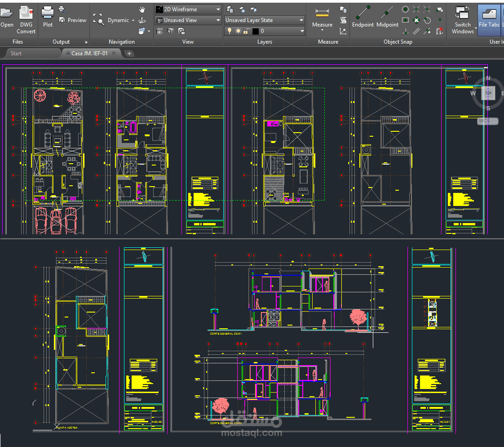Click the Switch Windows button
The width and height of the screenshot is (504, 447).
point(462,19)
